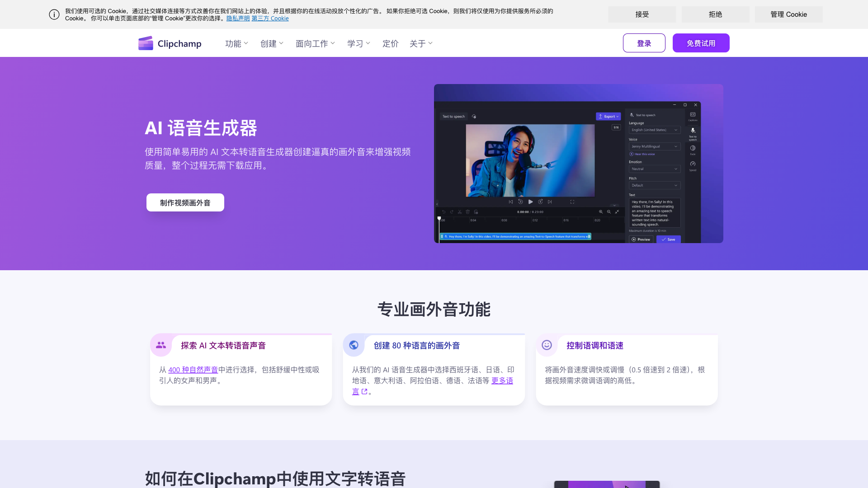
Task: Accept cookies with the 接受 button
Action: [x=642, y=14]
